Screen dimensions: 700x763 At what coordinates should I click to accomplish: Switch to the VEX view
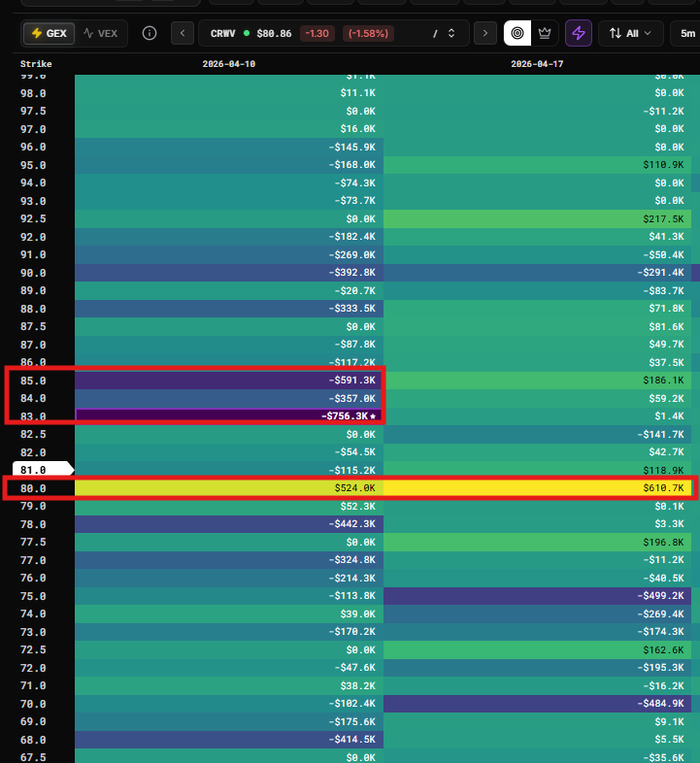click(101, 34)
